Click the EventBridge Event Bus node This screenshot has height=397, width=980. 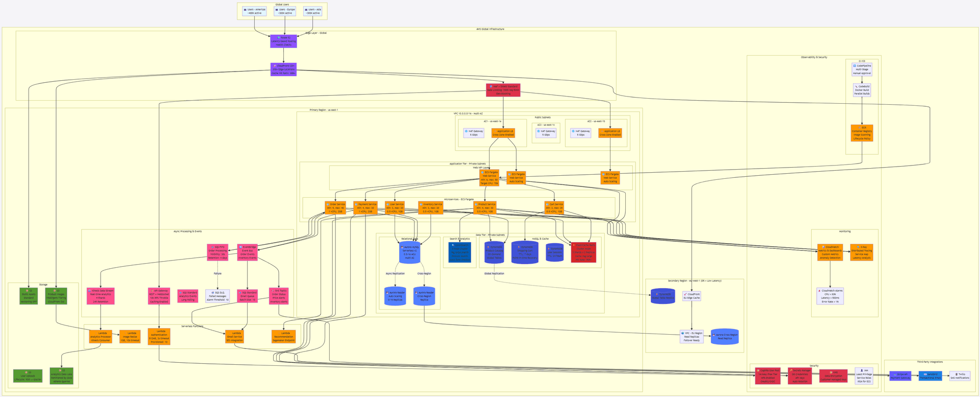point(248,252)
